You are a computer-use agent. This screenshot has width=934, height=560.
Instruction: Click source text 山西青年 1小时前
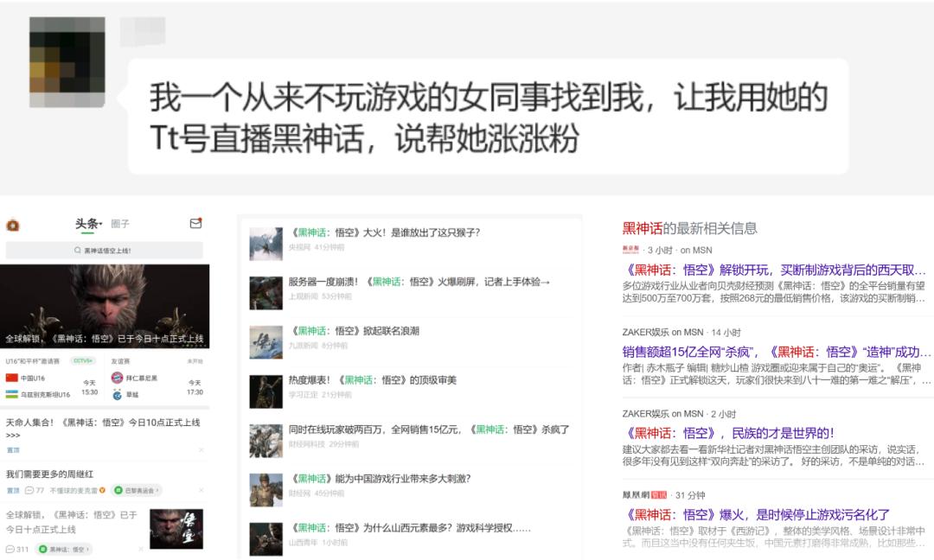318,543
